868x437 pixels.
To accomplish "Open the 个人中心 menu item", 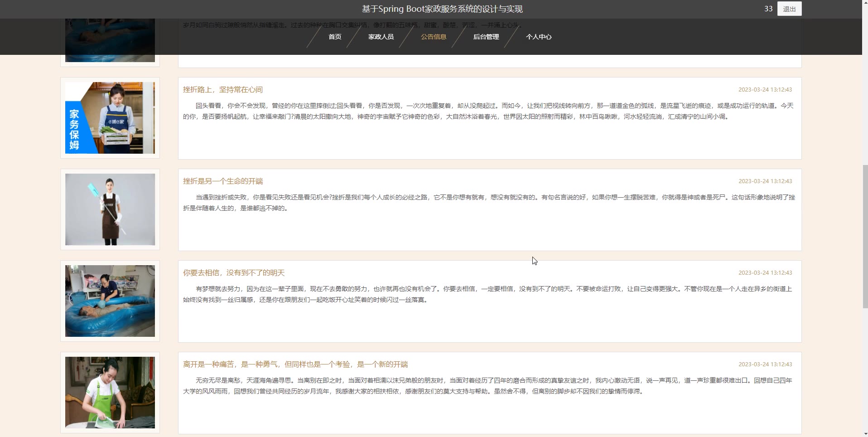I will [539, 37].
